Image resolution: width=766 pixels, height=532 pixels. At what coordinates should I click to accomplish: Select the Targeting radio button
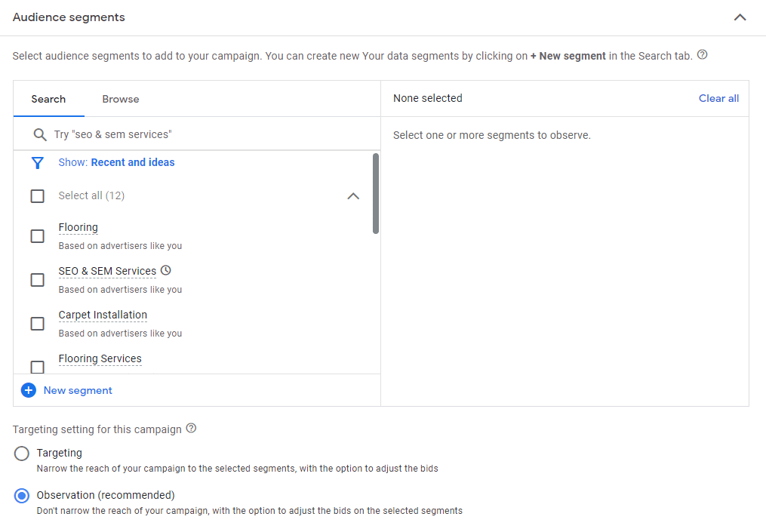click(21, 454)
